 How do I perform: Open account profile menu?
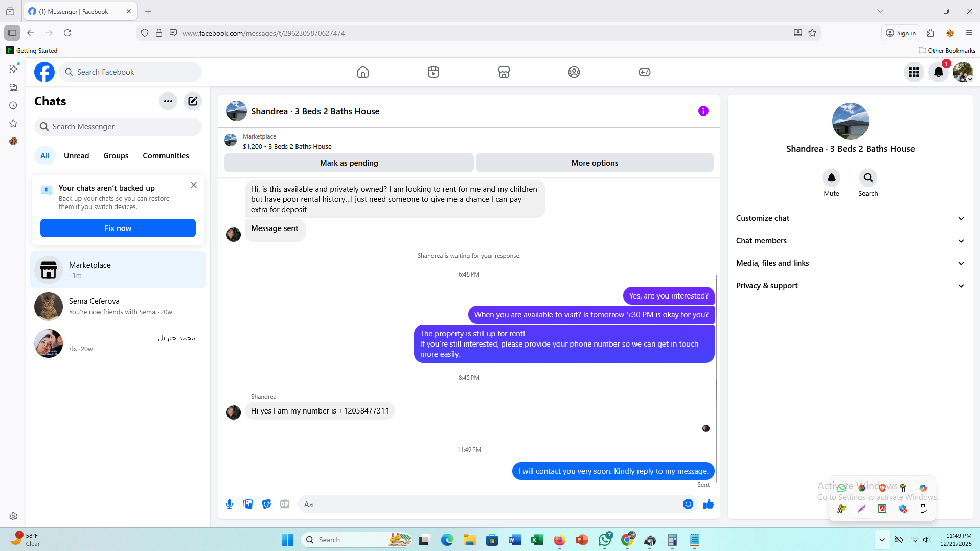pyautogui.click(x=963, y=72)
